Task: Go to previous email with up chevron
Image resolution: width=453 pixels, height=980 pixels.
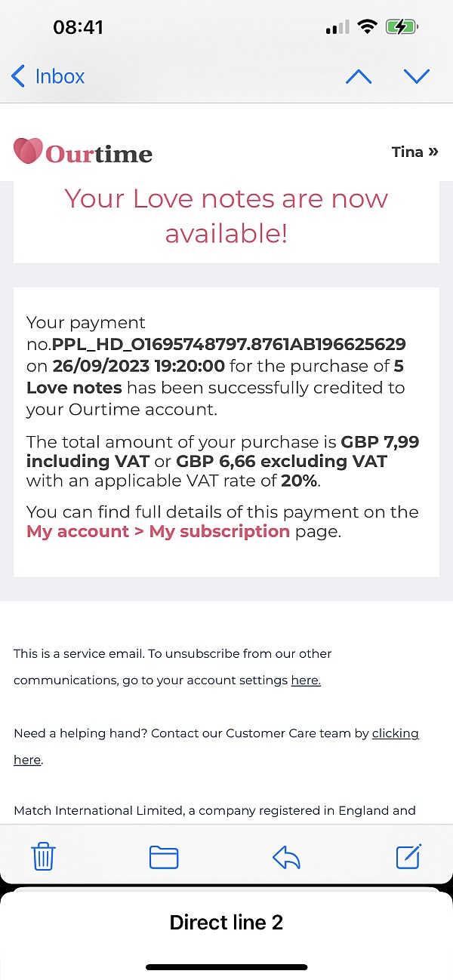Action: click(358, 76)
